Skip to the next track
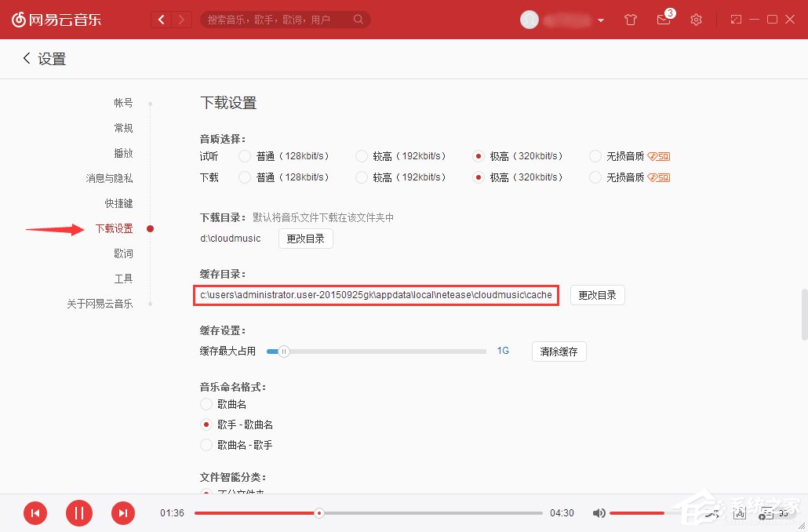 [x=123, y=512]
